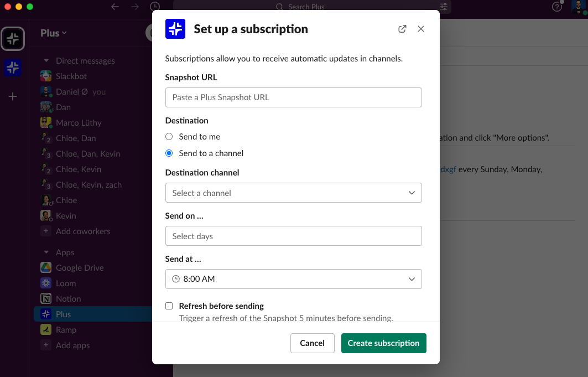
Task: Collapse the Apps section
Action: coord(46,252)
